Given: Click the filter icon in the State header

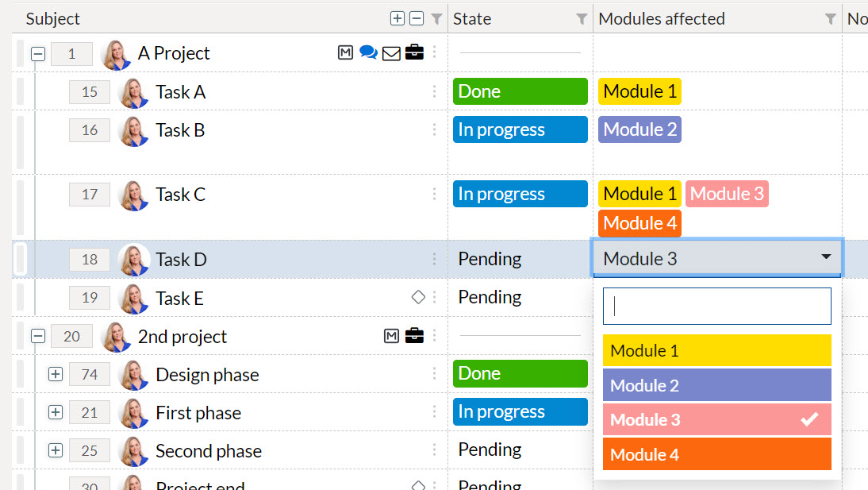Looking at the screenshot, I should click(582, 19).
